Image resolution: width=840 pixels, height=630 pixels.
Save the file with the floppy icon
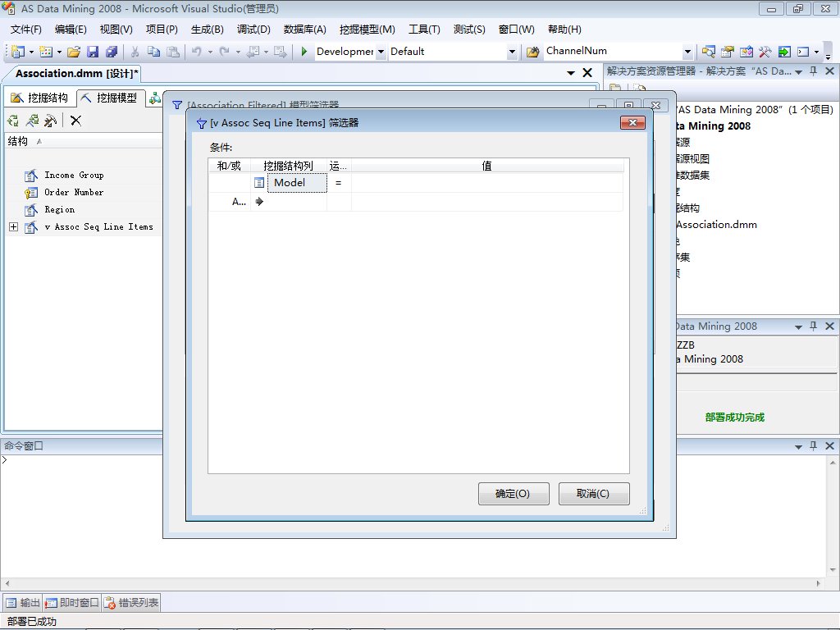(x=93, y=52)
